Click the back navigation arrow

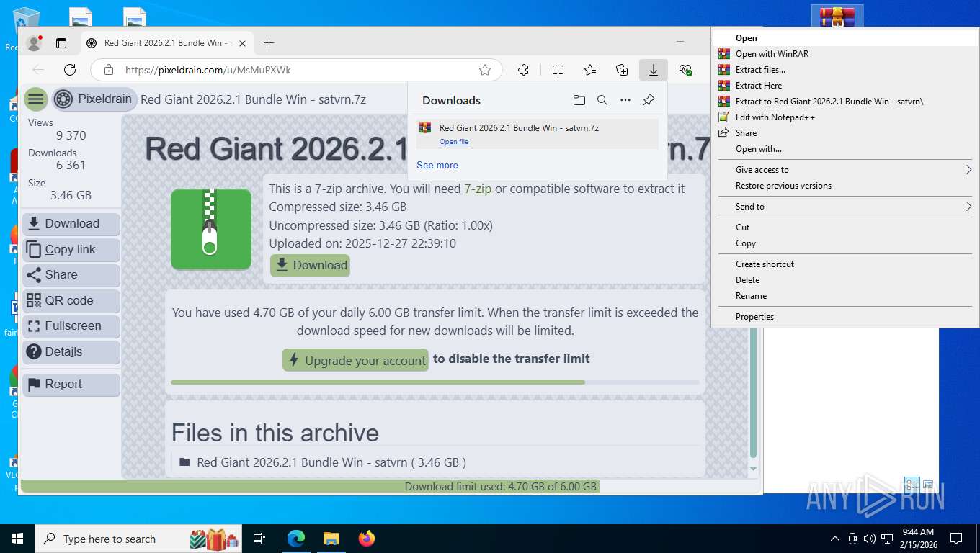[x=39, y=70]
